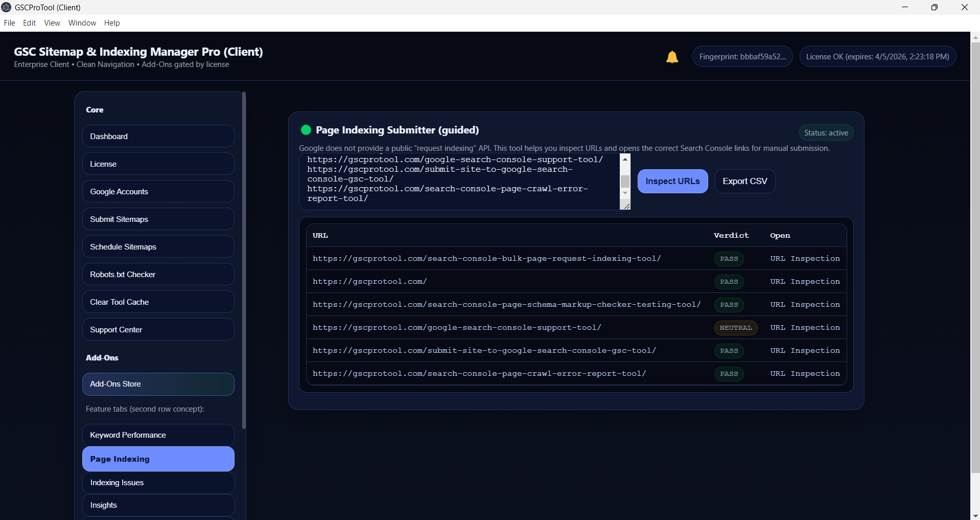980x520 pixels.
Task: Click the yellow notification bell icon
Action: point(672,57)
